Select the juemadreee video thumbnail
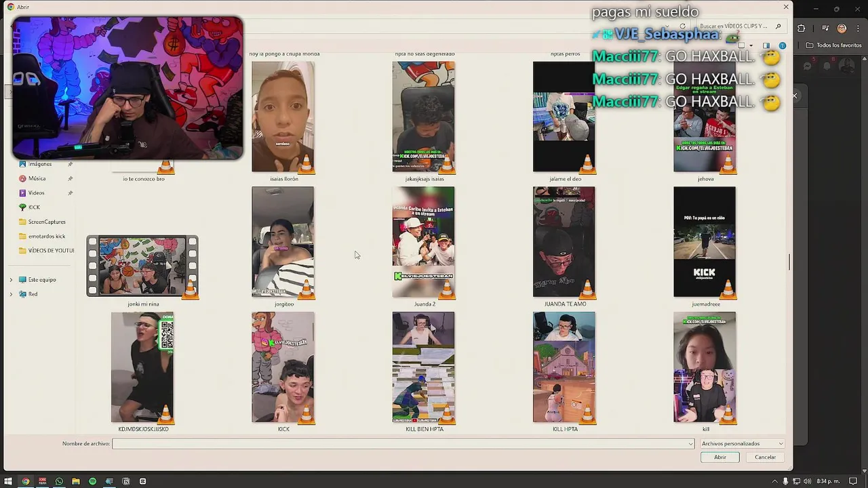868x488 pixels. (705, 242)
